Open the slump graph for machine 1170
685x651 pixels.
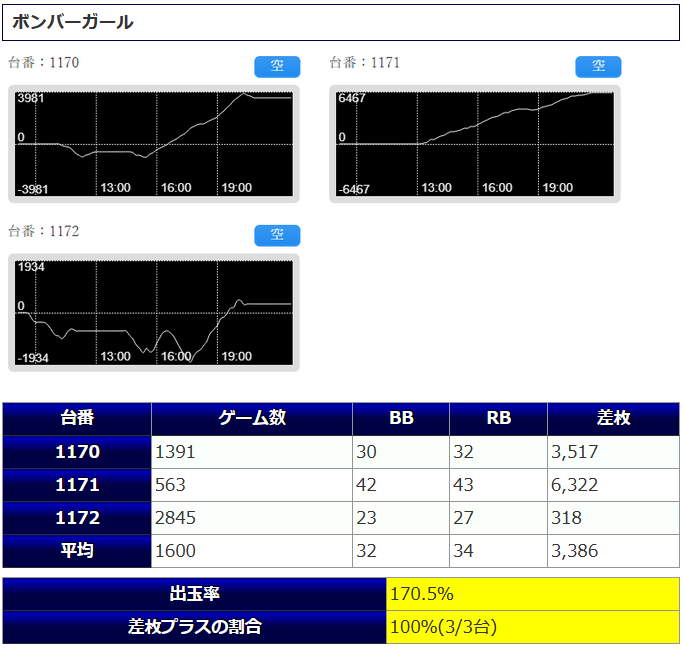[x=154, y=144]
